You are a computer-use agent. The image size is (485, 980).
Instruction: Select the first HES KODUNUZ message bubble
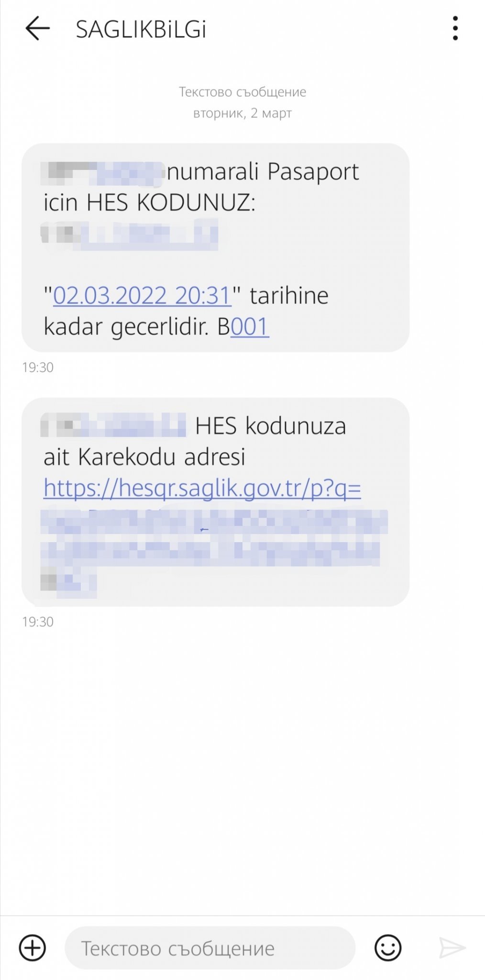click(x=215, y=247)
